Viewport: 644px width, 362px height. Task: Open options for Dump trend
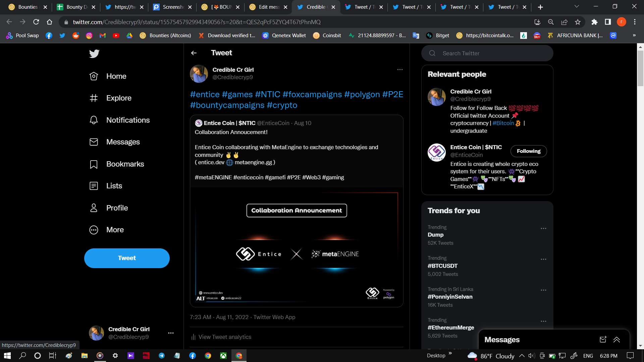tap(543, 229)
